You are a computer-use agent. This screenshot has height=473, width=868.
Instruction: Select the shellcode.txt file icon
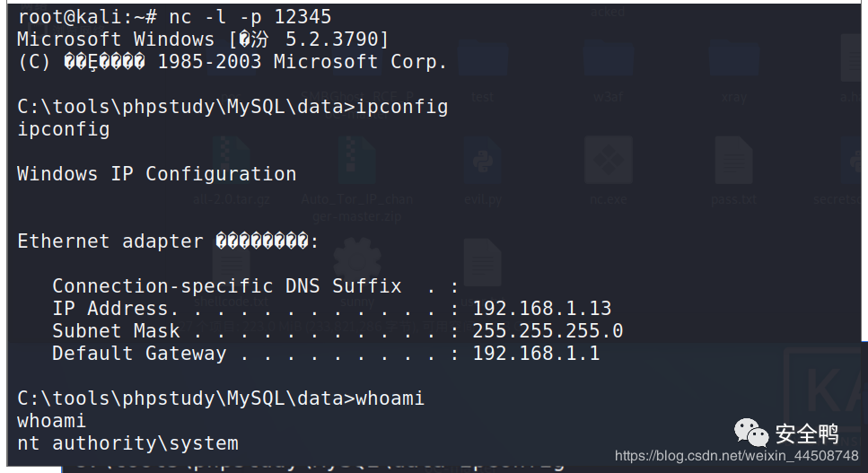[x=232, y=263]
